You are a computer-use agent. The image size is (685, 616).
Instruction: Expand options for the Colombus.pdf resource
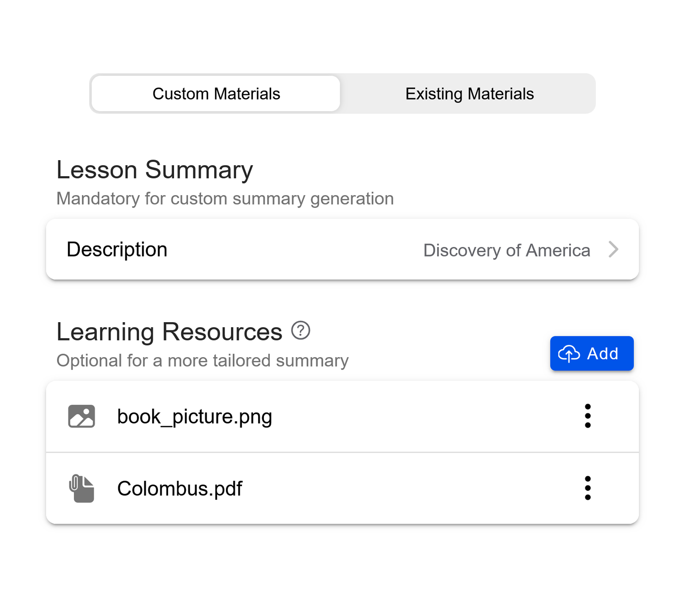coord(588,488)
